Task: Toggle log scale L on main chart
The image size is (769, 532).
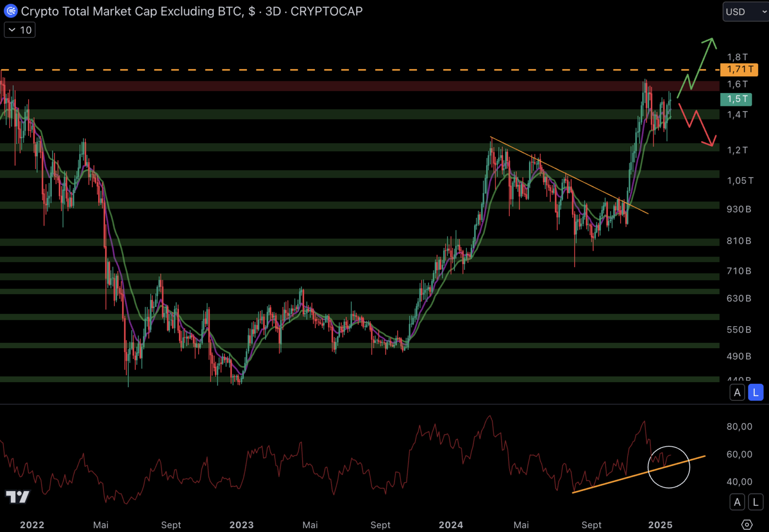Action: tap(755, 393)
